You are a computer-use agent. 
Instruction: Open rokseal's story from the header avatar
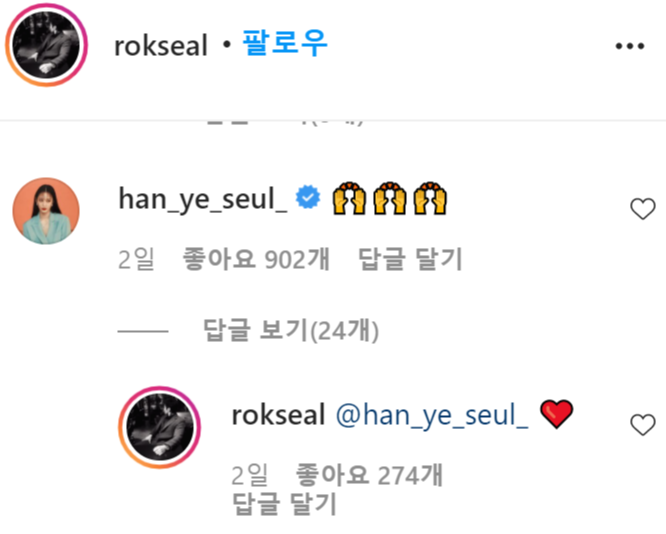pos(46,45)
